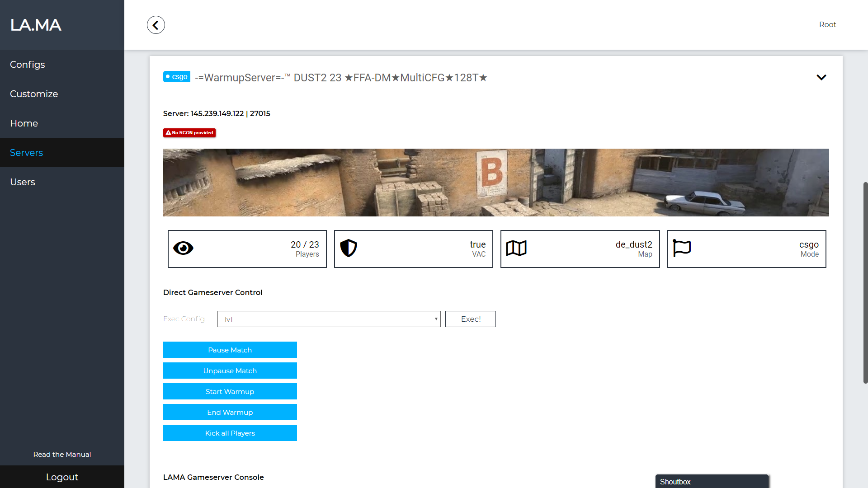The height and width of the screenshot is (488, 868).
Task: Click the csgo game badge
Action: [x=177, y=77]
